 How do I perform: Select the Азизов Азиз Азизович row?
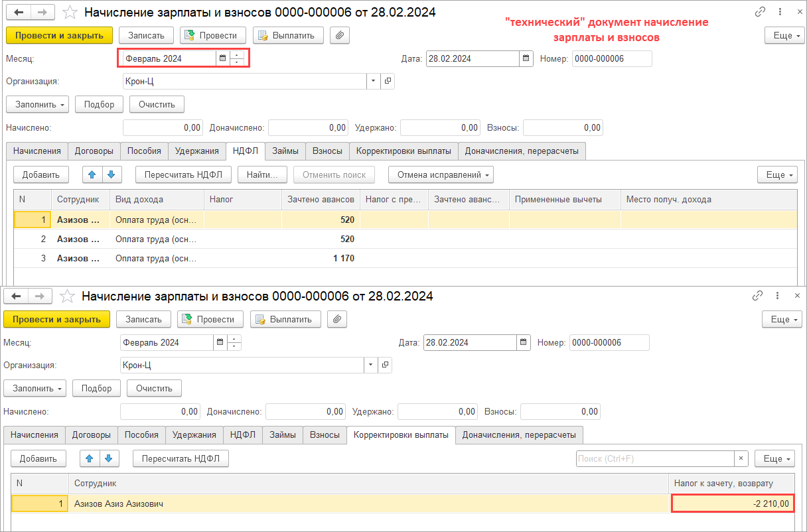pos(402,503)
